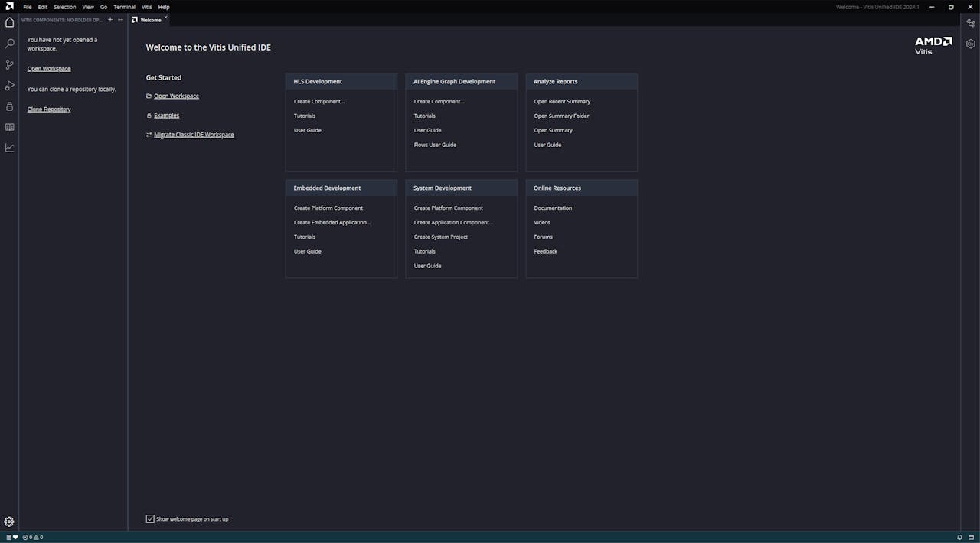
Task: Toggle Show welcome page on start up checkbox
Action: pyautogui.click(x=150, y=519)
